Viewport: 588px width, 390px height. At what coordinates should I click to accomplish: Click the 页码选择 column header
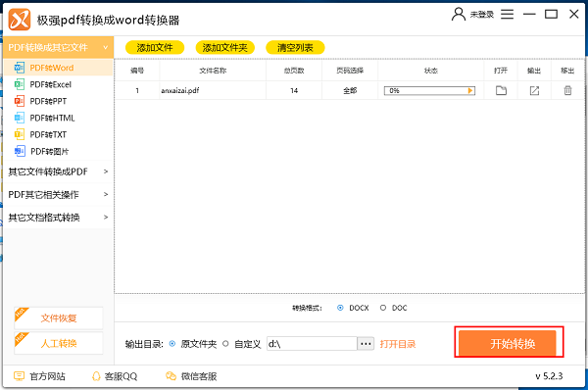click(350, 71)
